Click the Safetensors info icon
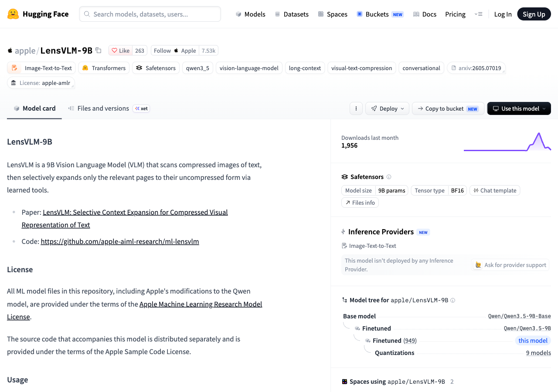The width and height of the screenshot is (558, 392). [x=389, y=177]
